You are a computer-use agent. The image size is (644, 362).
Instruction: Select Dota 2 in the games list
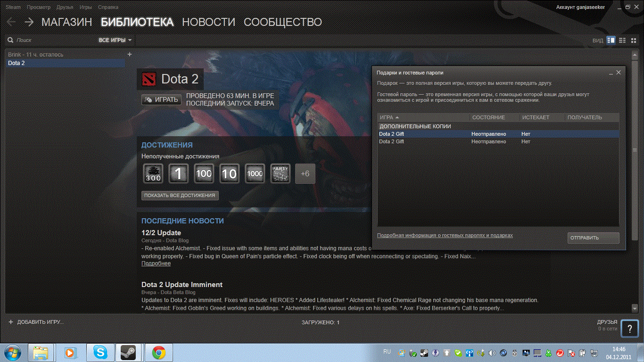point(66,63)
